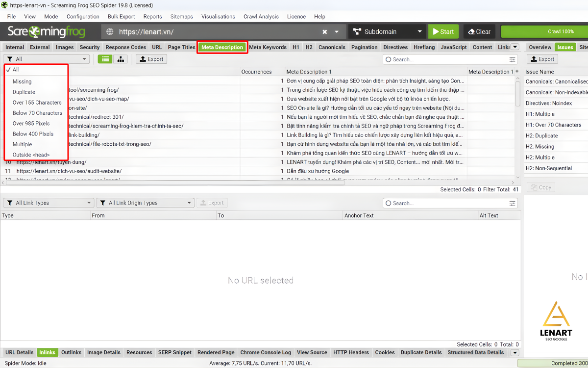
Task: Select the list view icon
Action: coord(105,59)
